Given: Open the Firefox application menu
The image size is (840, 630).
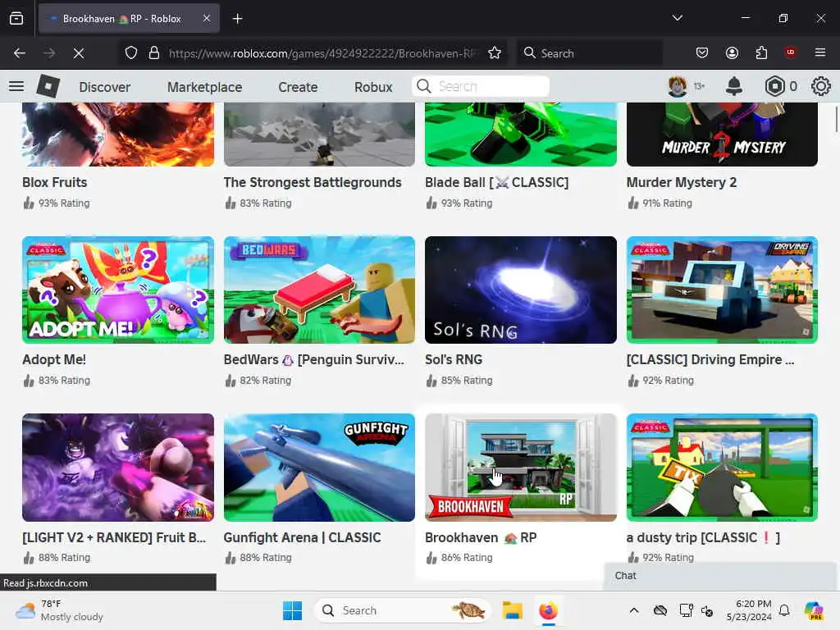Looking at the screenshot, I should coord(820,53).
